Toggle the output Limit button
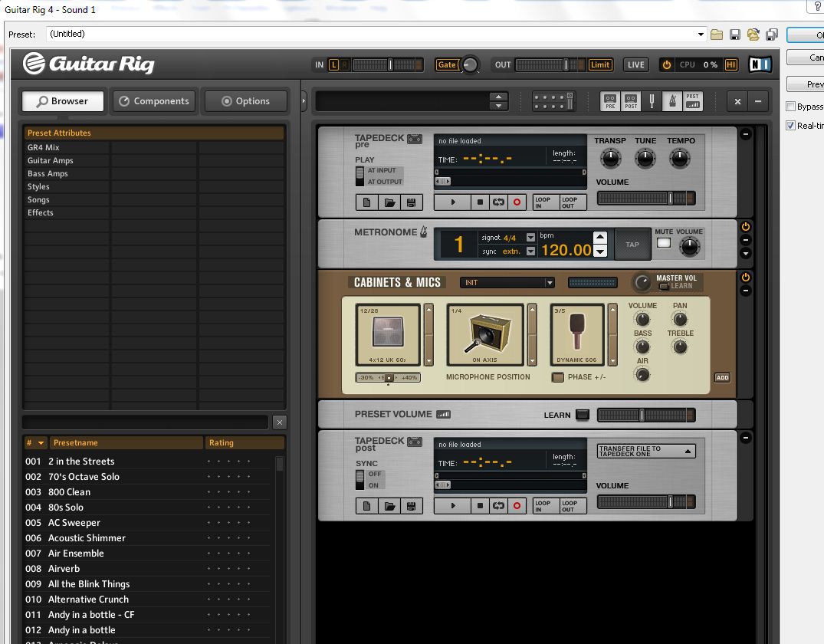824x644 pixels. [600, 64]
